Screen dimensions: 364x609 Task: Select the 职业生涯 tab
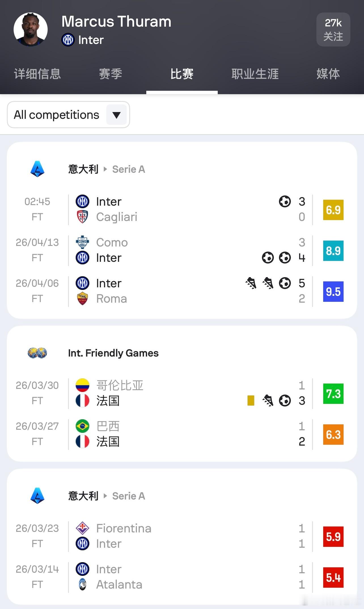(255, 74)
